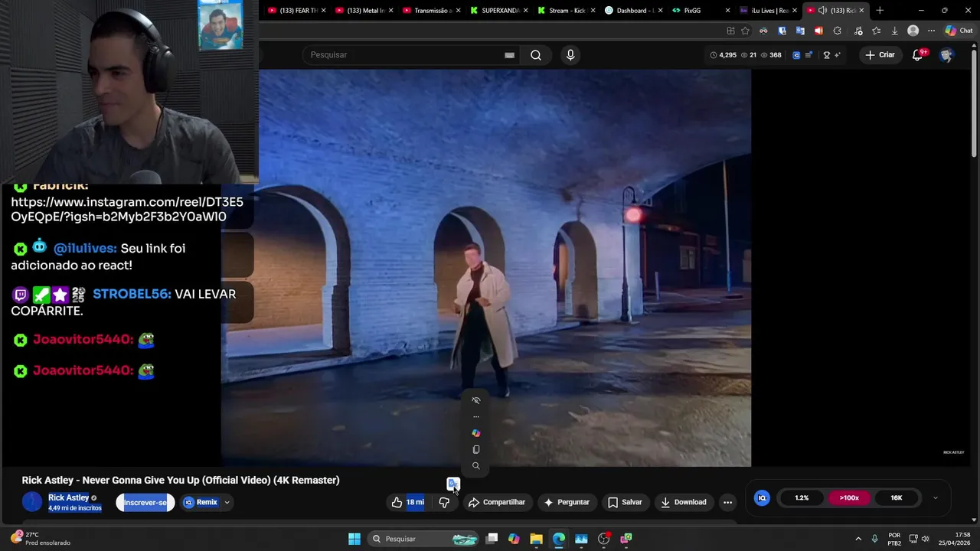Open the browser profile avatar icon
The width and height of the screenshot is (980, 551).
tap(913, 31)
